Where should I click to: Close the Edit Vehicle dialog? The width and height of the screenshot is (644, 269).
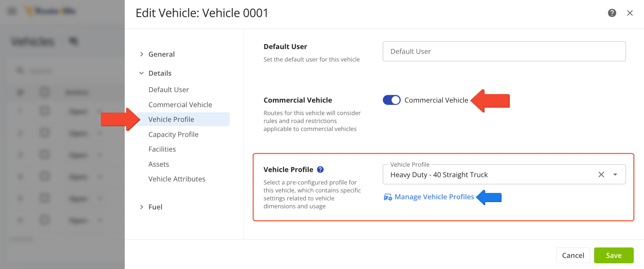click(630, 13)
